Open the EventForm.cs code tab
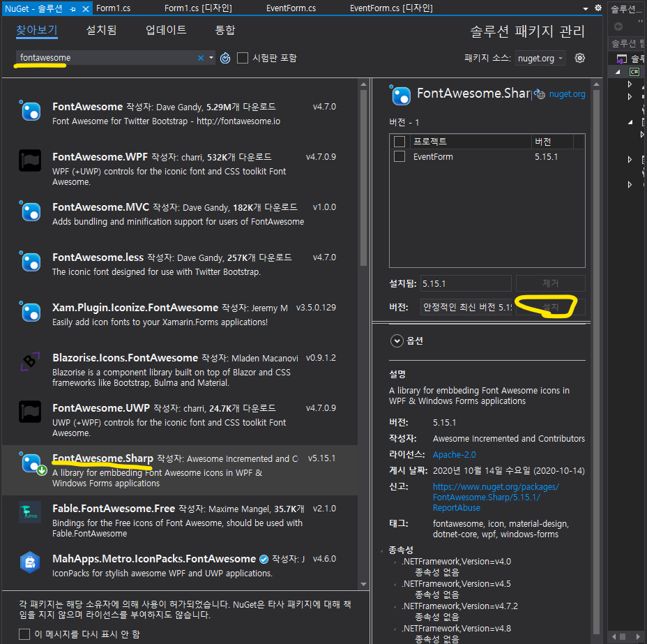The height and width of the screenshot is (644, 647). coord(291,8)
